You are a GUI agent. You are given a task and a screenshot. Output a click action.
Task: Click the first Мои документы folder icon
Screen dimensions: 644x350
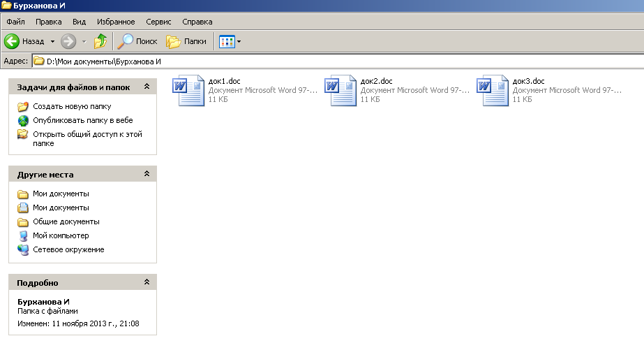[23, 194]
